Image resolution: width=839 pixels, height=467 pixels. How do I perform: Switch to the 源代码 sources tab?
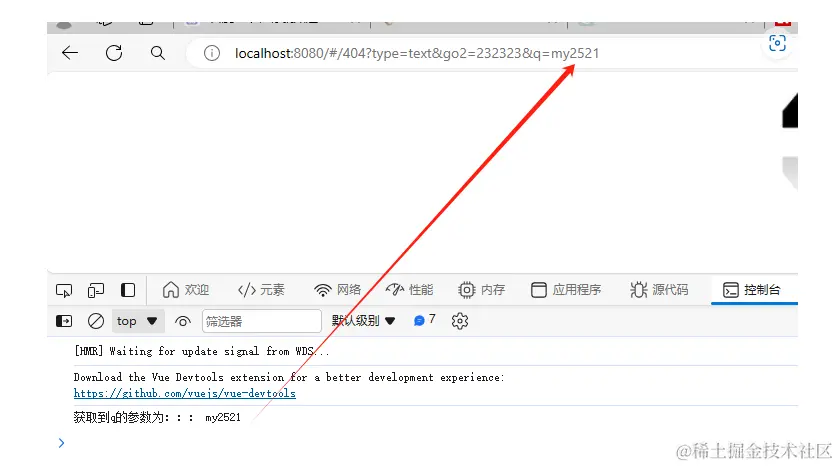click(x=659, y=290)
